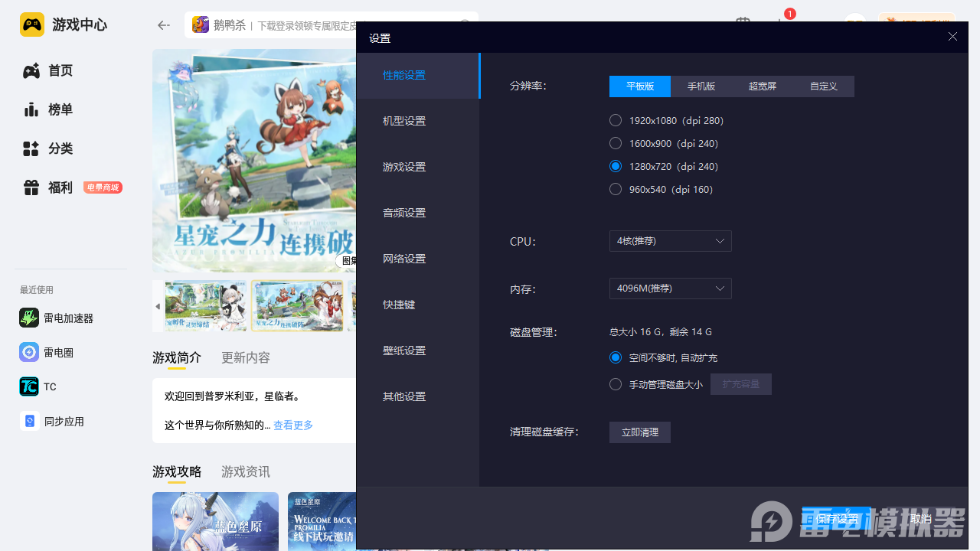Launch 雷电加速器 from recent apps

tap(29, 318)
